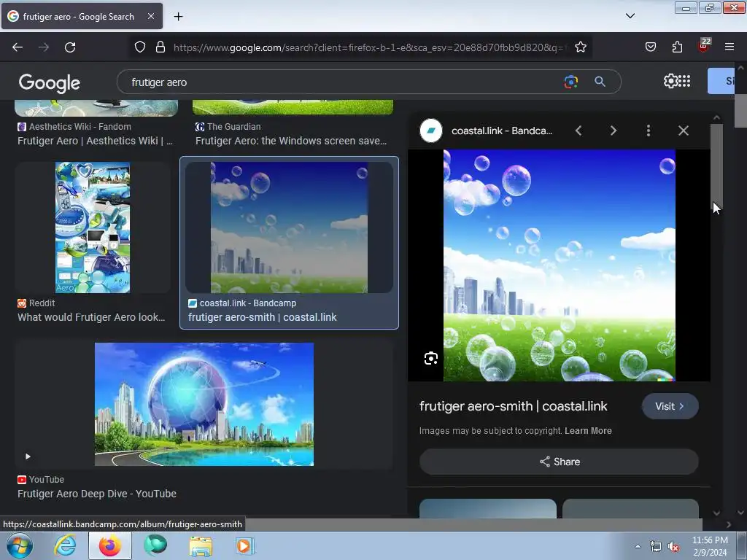Image resolution: width=747 pixels, height=560 pixels.
Task: Open the preview panel three-dot menu
Action: [649, 131]
